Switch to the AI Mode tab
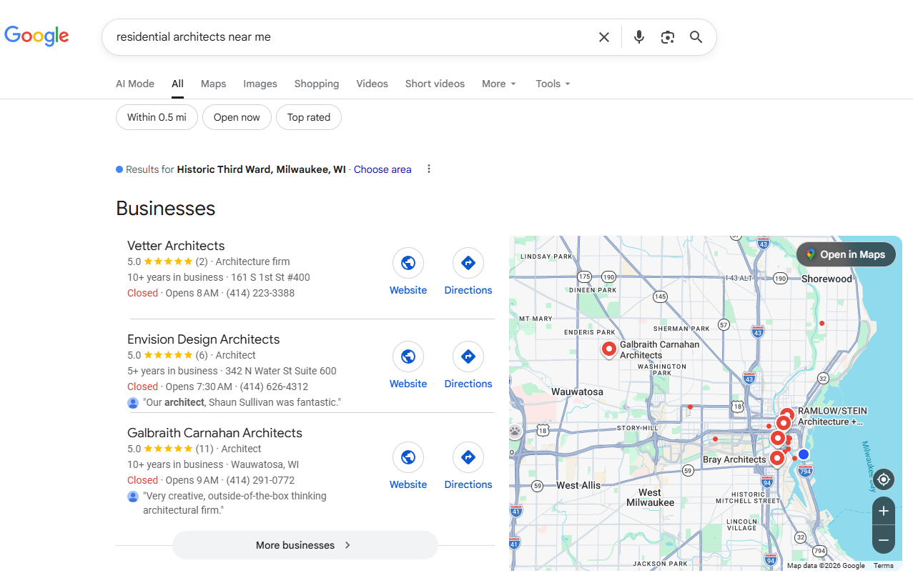The width and height of the screenshot is (913, 588). click(x=135, y=84)
